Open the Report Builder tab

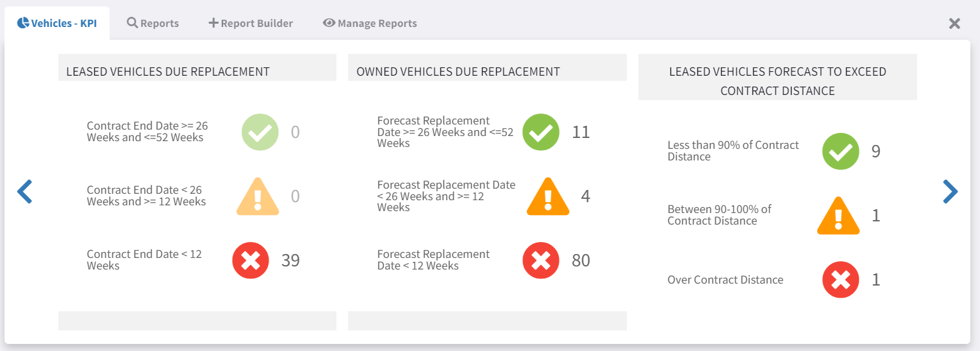[251, 23]
